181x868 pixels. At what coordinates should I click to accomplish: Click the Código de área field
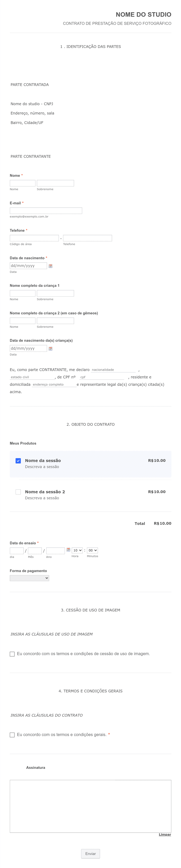click(34, 238)
